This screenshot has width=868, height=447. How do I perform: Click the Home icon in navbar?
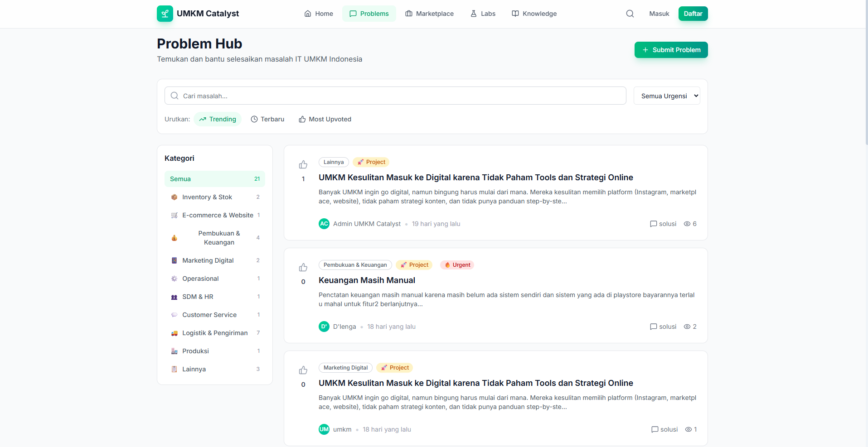coord(307,14)
